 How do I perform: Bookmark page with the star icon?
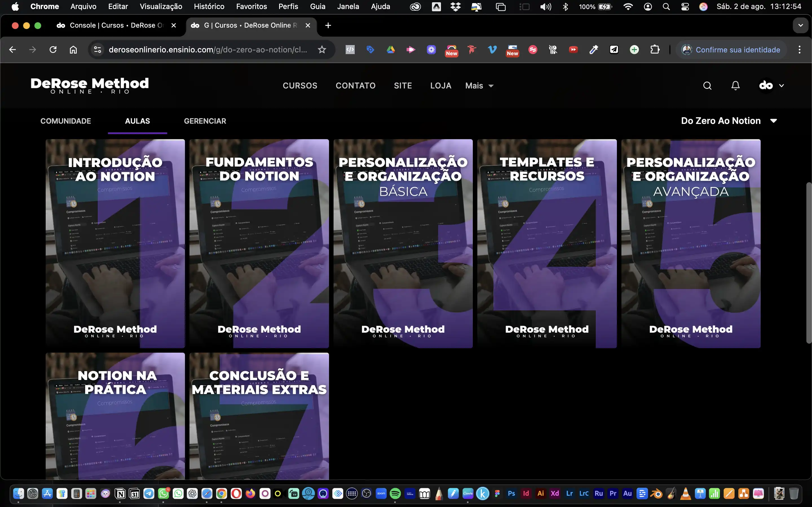(x=322, y=50)
